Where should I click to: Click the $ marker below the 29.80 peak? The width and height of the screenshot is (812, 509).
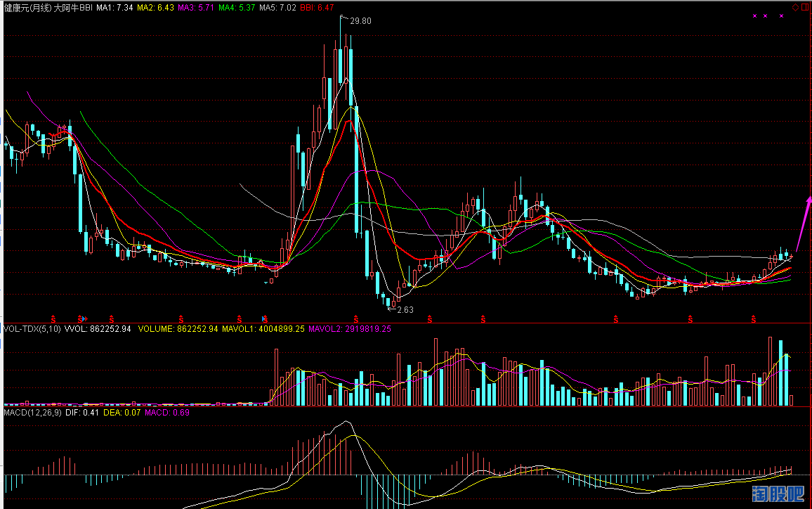(x=355, y=318)
